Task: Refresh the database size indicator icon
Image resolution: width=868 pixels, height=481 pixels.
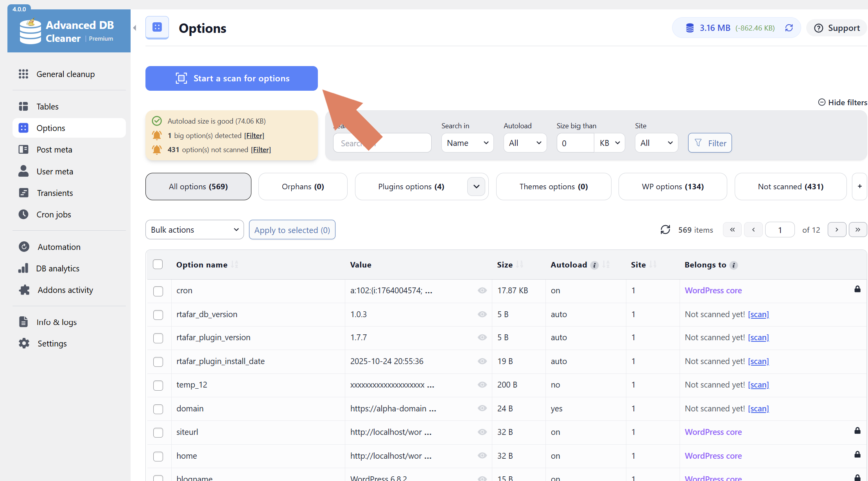Action: [789, 28]
